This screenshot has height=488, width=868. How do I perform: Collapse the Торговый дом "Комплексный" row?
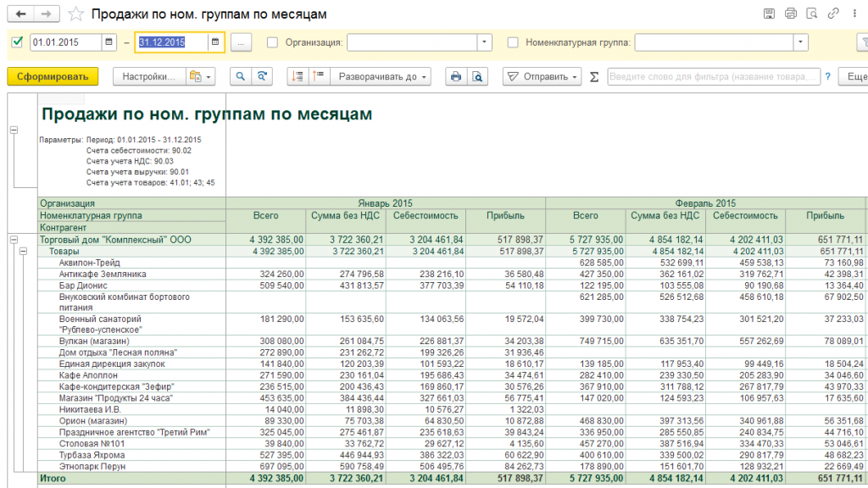pos(14,241)
